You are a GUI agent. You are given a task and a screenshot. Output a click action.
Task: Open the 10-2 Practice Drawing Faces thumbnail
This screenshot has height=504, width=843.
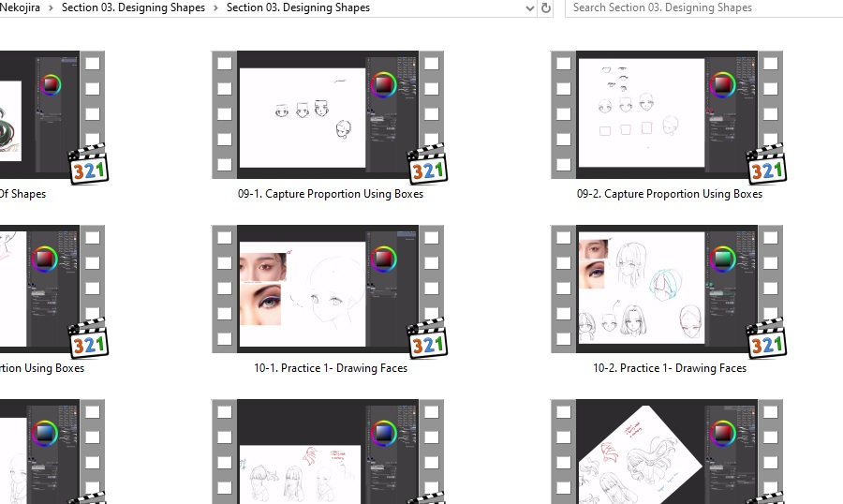coord(667,289)
